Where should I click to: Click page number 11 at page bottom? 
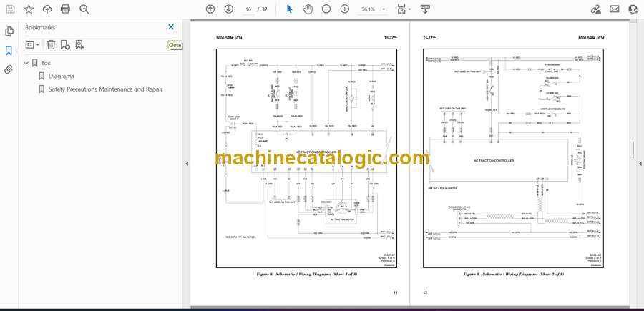pos(395,293)
